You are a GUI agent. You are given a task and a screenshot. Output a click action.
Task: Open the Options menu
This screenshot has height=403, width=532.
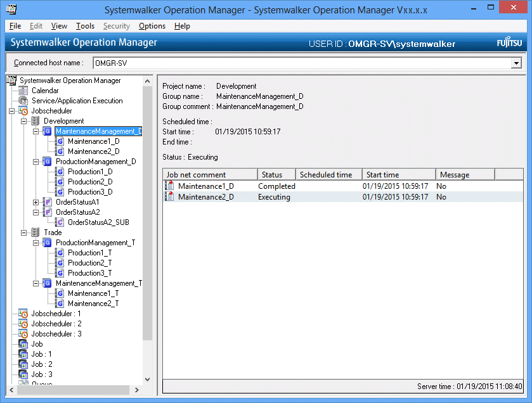tap(152, 26)
